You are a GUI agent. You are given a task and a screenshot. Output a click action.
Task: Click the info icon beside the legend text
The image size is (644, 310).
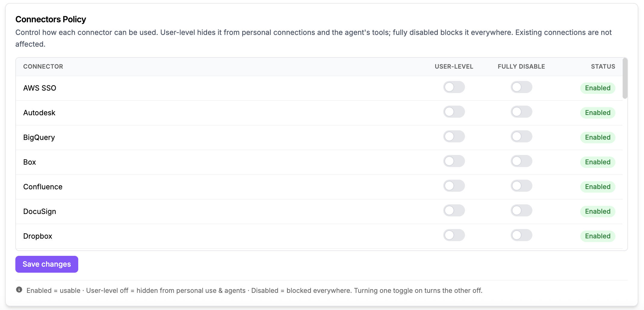pos(19,290)
